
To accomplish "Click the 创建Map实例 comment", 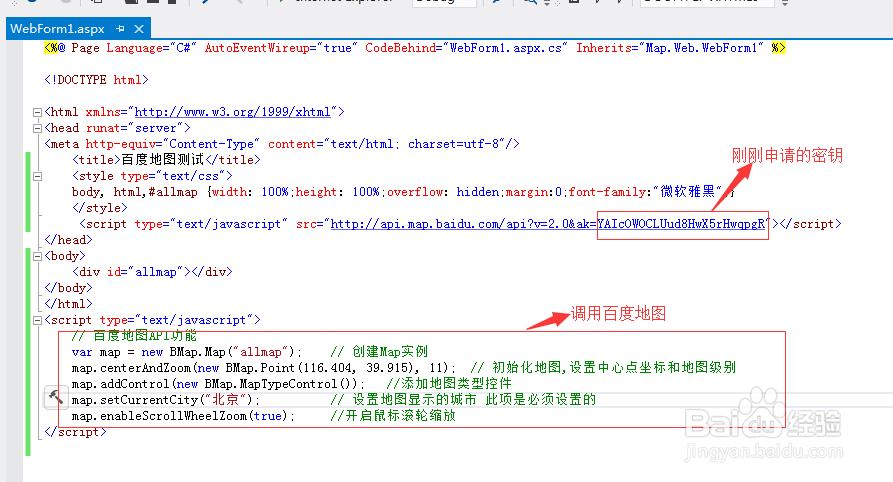I will [379, 352].
